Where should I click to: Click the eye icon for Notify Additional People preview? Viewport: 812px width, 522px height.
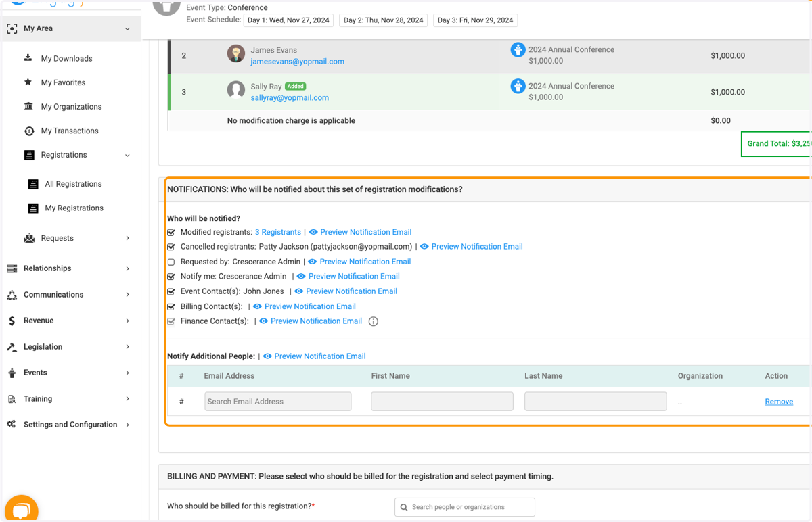pos(267,356)
